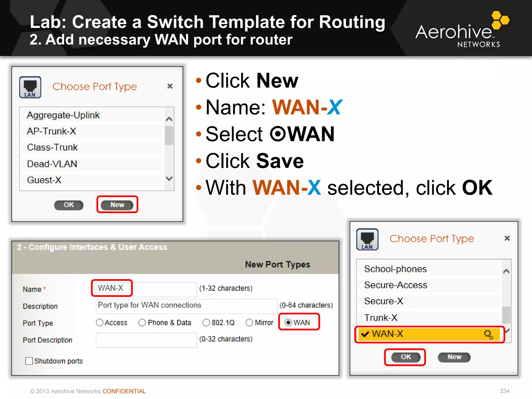Select AP-Trunk-X in the port type list
This screenshot has height=399, width=532.
click(x=92, y=131)
